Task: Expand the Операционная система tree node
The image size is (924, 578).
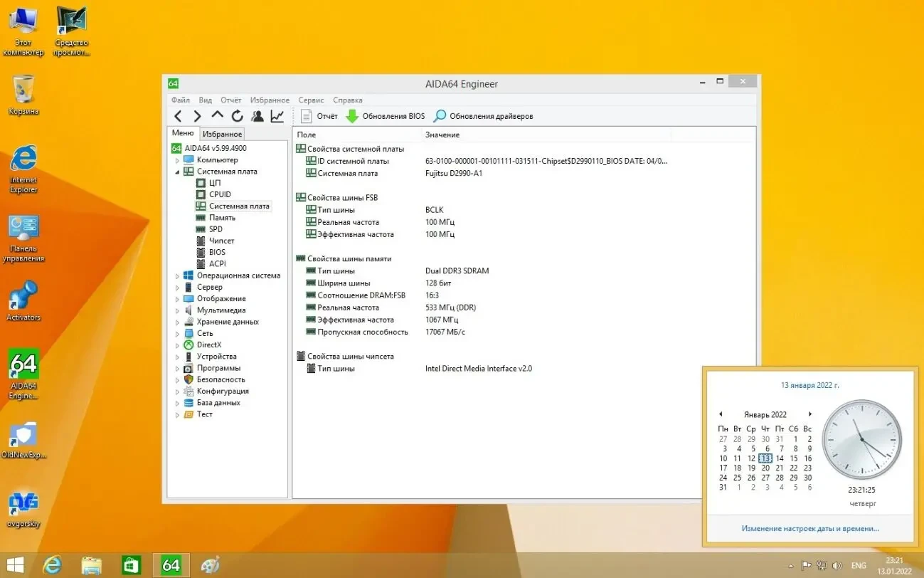Action: (179, 275)
